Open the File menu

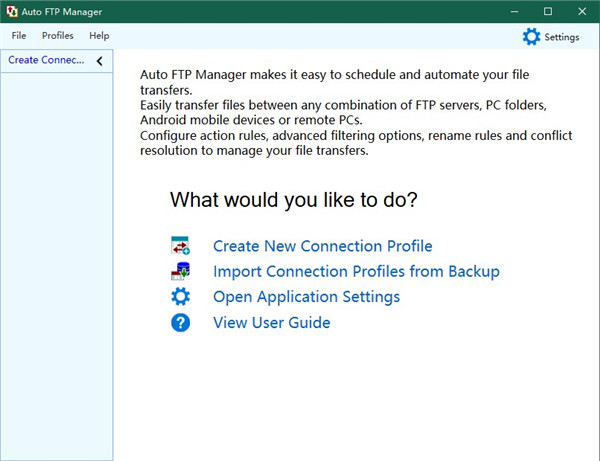coord(19,36)
